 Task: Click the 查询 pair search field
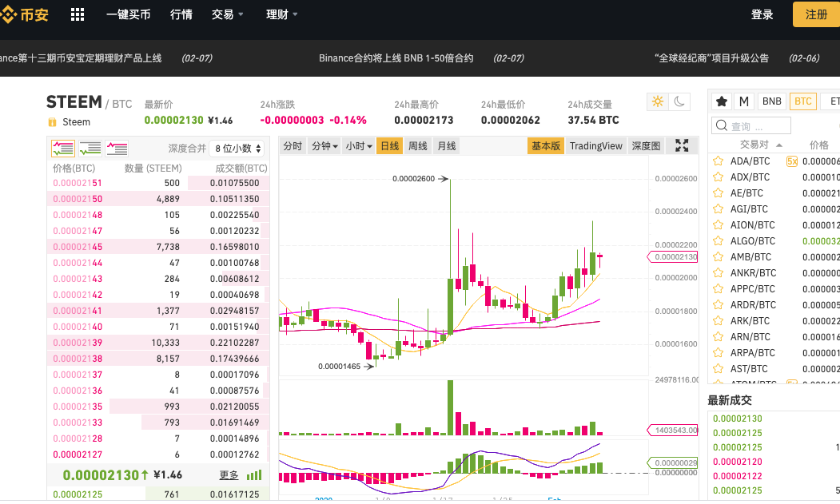point(751,125)
